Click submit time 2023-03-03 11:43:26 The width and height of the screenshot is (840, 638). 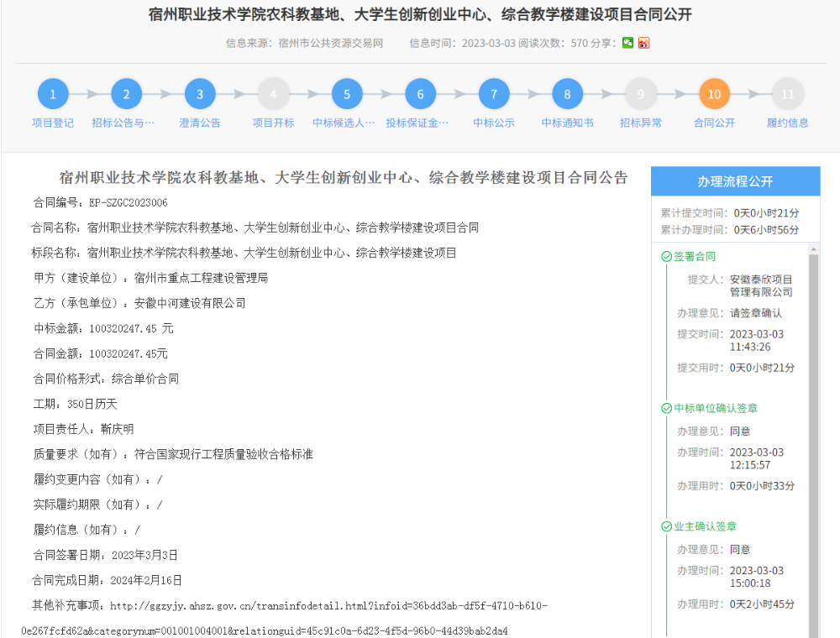(757, 341)
